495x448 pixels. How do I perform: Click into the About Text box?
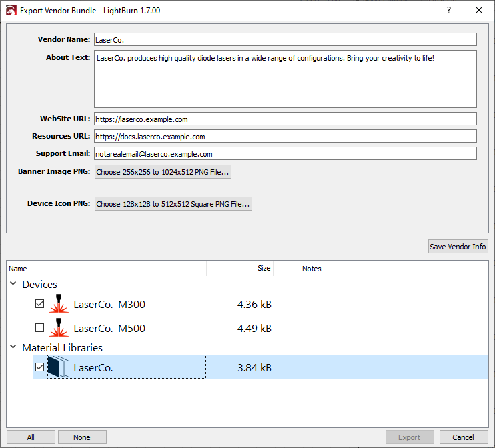[x=286, y=79]
